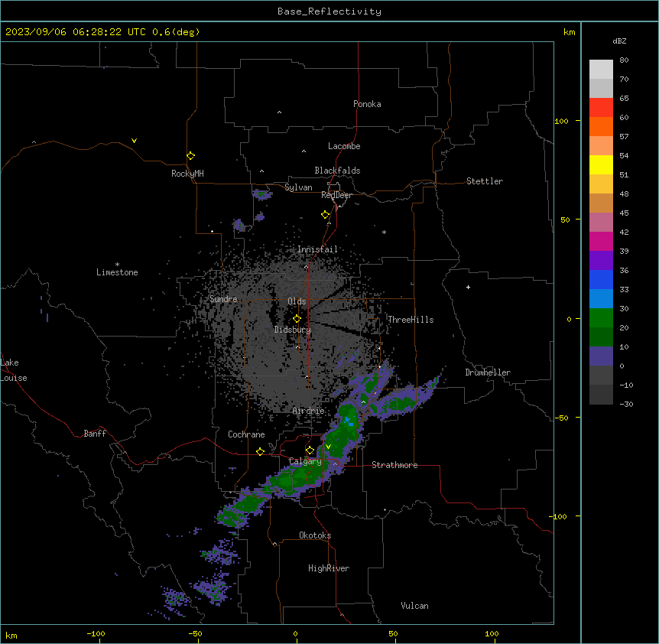Pick the slate purple swatch near 10 dBZ
Screen dimensions: 659x644
pyautogui.click(x=601, y=356)
